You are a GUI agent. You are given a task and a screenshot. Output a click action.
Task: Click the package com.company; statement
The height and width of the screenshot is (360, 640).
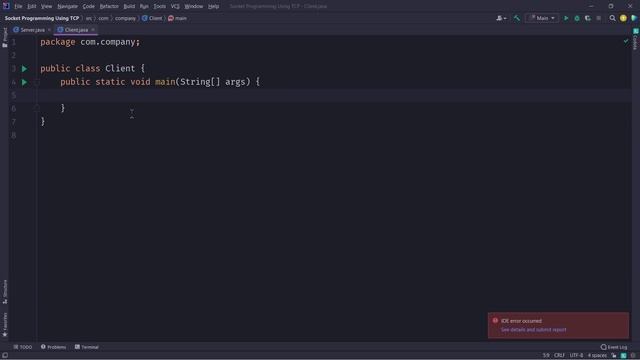tap(90, 42)
